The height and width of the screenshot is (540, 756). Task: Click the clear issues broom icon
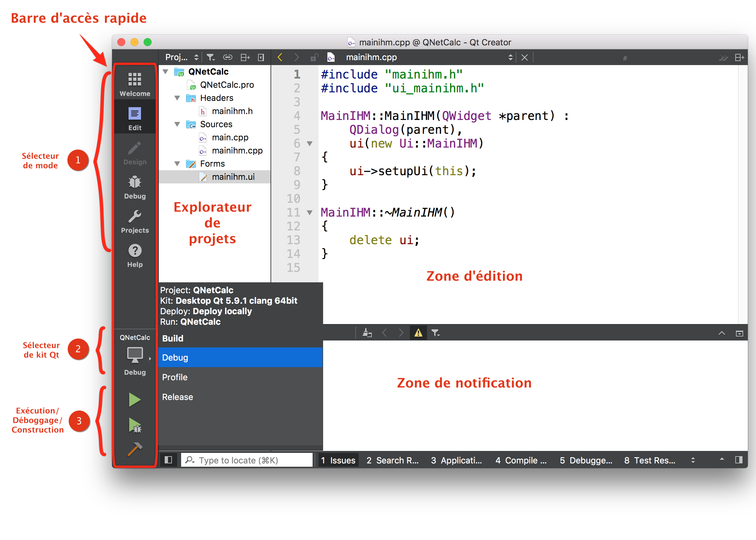pos(367,333)
